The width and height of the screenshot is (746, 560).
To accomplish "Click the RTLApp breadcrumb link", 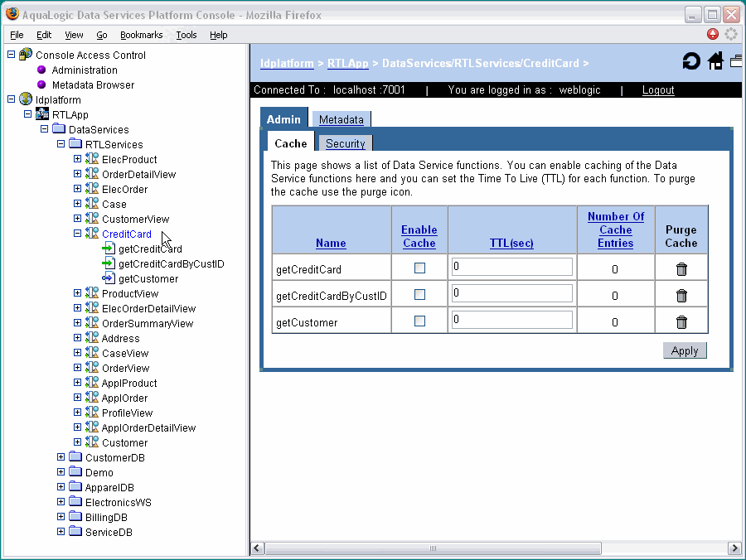I will click(348, 63).
